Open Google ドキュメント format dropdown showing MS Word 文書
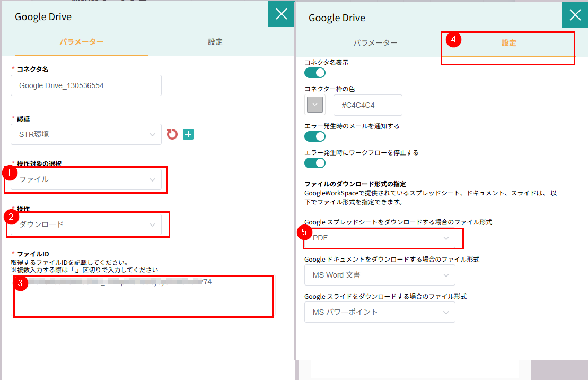This screenshot has height=380, width=588. 380,275
